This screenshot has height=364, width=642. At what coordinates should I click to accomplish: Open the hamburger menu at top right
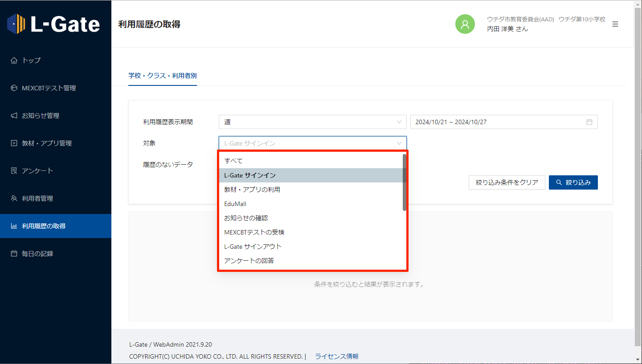[x=615, y=24]
